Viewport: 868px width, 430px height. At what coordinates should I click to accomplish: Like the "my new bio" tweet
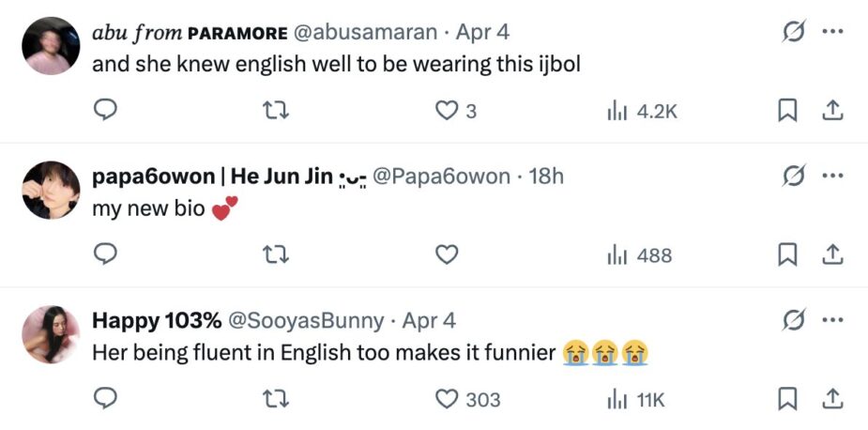[448, 254]
